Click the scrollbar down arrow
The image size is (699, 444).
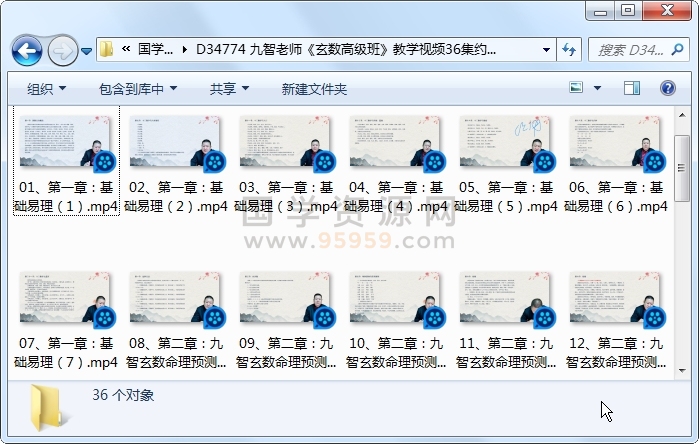pos(682,370)
